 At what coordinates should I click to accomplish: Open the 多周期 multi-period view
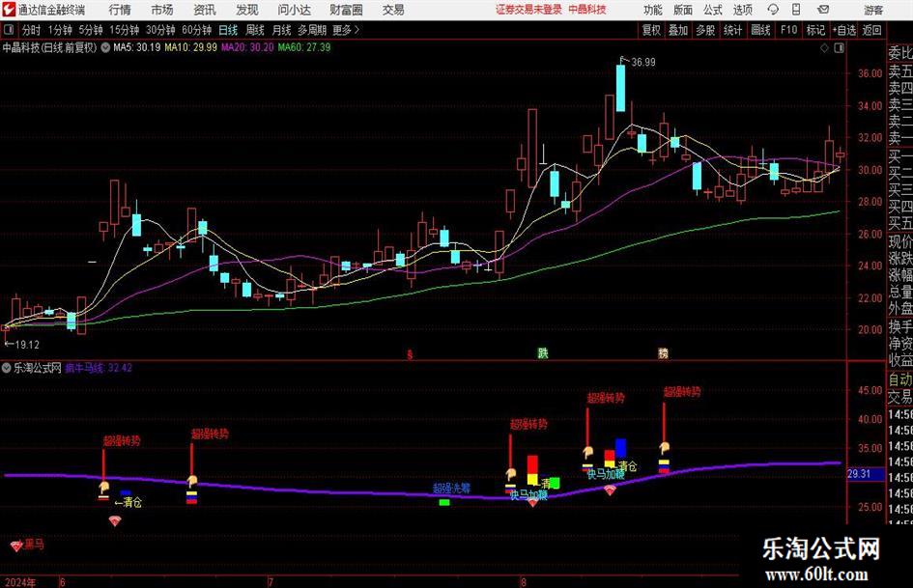point(312,30)
